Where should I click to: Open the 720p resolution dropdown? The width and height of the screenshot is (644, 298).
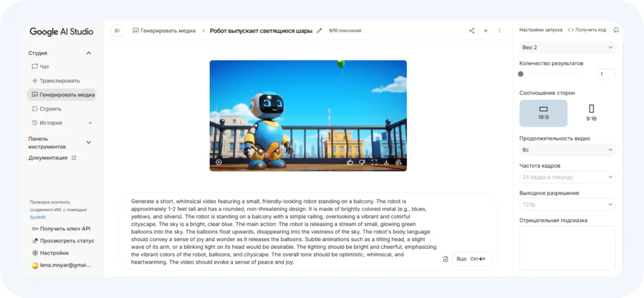point(567,204)
